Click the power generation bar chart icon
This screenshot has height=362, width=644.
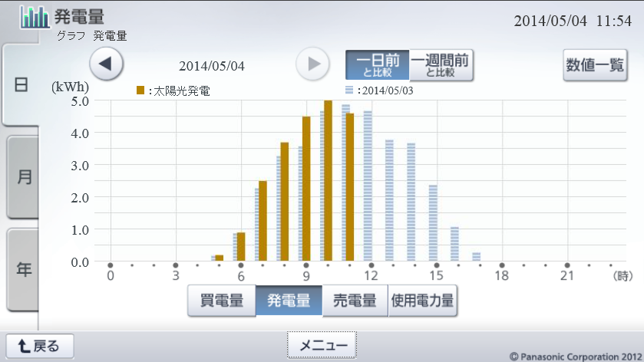(35, 17)
